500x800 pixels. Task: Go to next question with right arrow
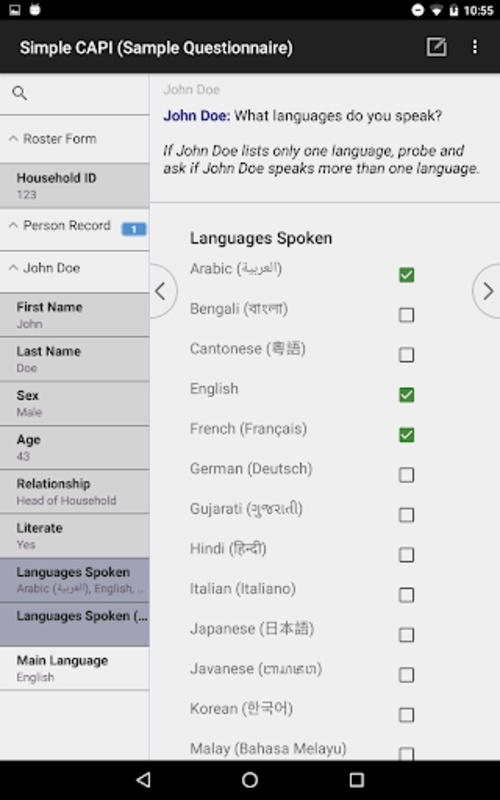pyautogui.click(x=487, y=291)
